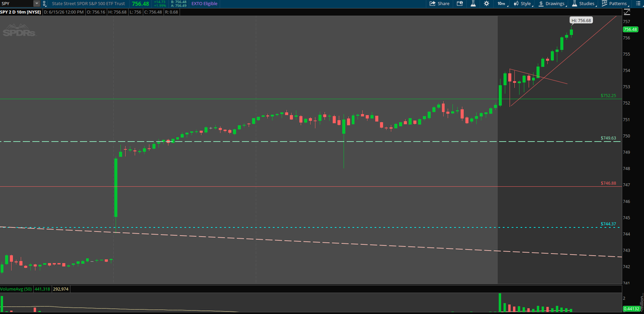
Task: Click the flask icon beside Studies
Action: (x=575, y=3)
